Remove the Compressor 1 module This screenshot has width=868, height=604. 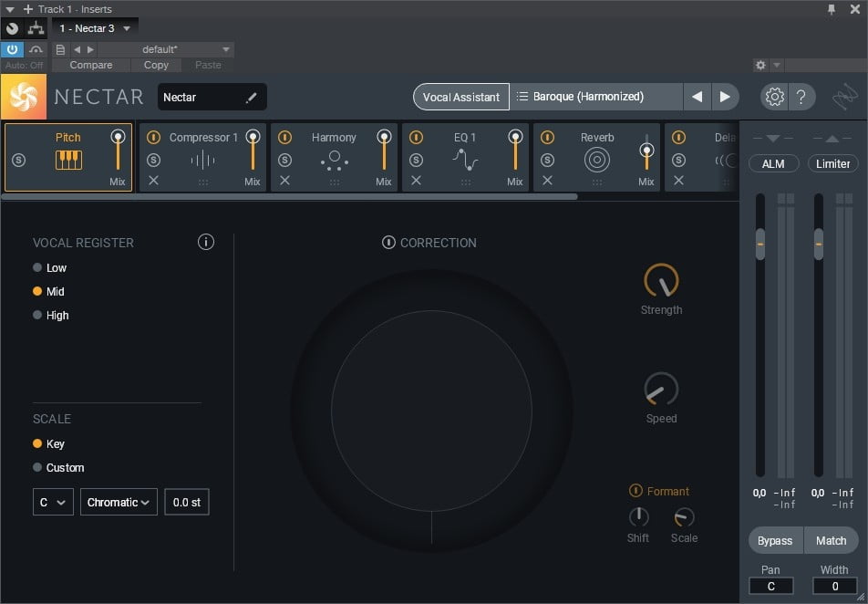[153, 181]
